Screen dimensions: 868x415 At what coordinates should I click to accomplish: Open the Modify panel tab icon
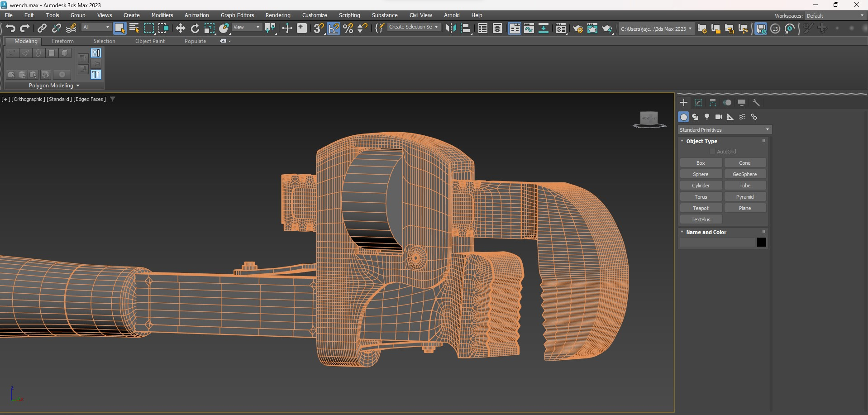[x=698, y=103]
